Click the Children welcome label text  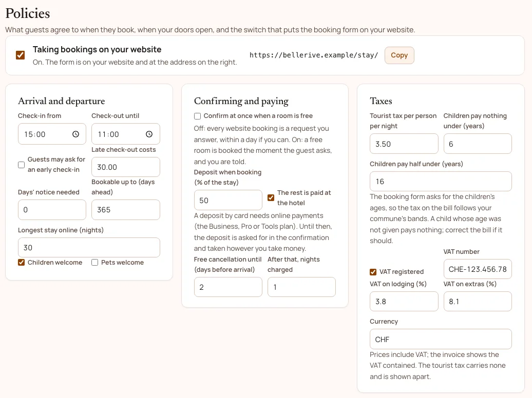coord(55,263)
